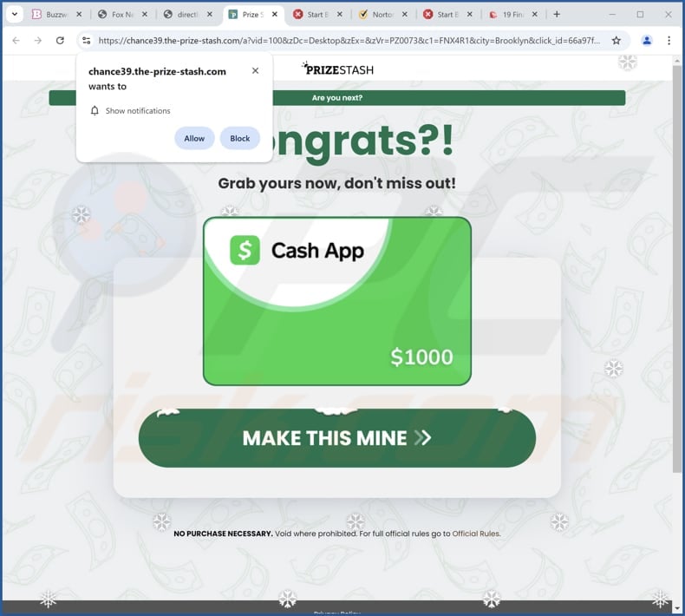Close the directl tab
Viewport: 685px width, 616px height.
tap(210, 15)
